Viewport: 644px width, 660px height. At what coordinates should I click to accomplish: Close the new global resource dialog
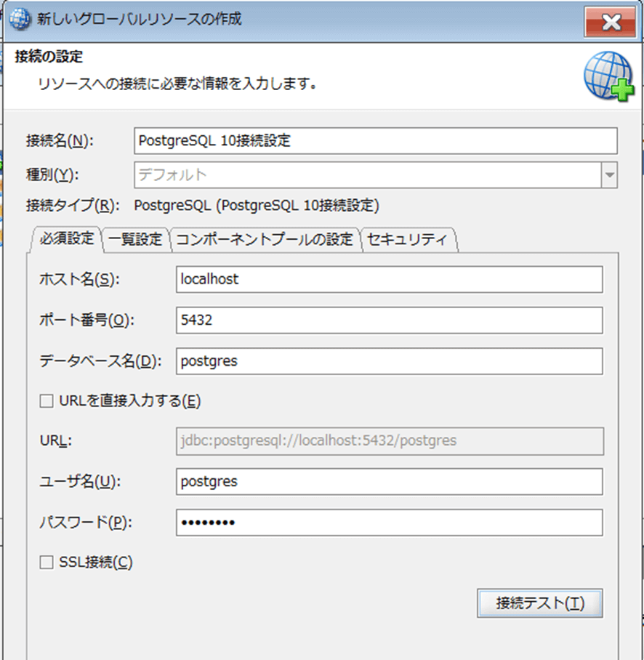coord(611,22)
